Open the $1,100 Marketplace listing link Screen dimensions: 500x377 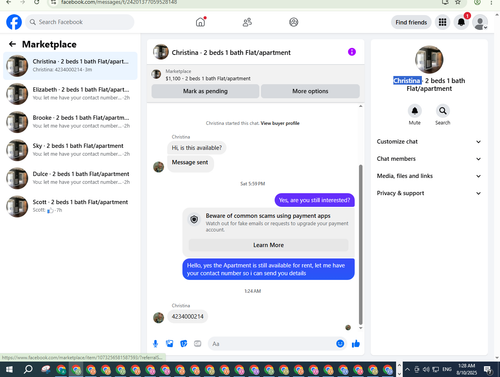(208, 79)
